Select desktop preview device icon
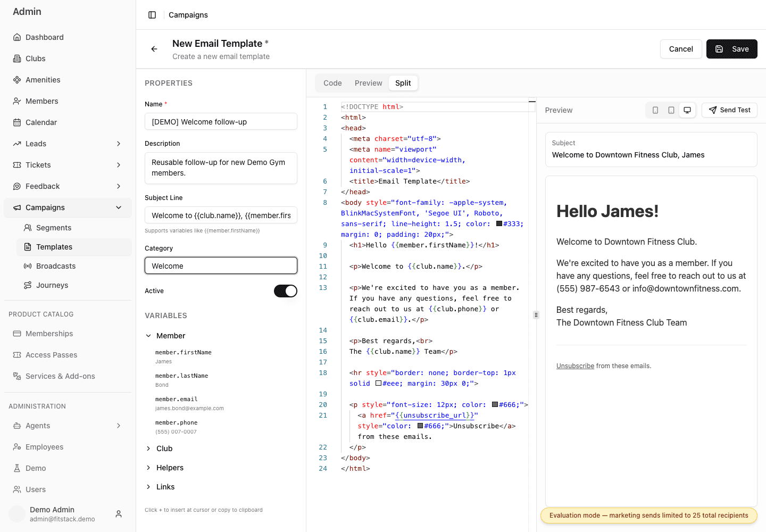 [x=687, y=110]
